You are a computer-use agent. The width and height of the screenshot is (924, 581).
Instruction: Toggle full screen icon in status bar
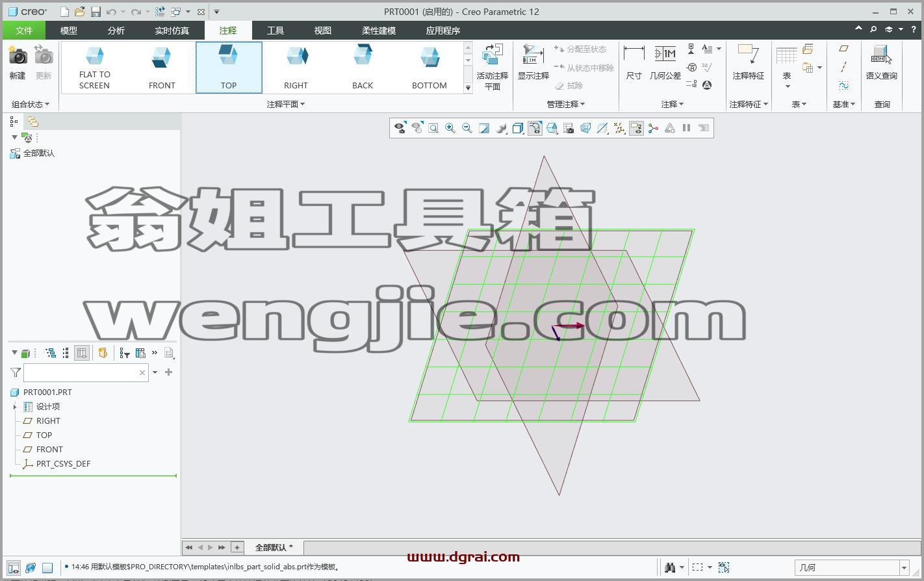[x=47, y=567]
